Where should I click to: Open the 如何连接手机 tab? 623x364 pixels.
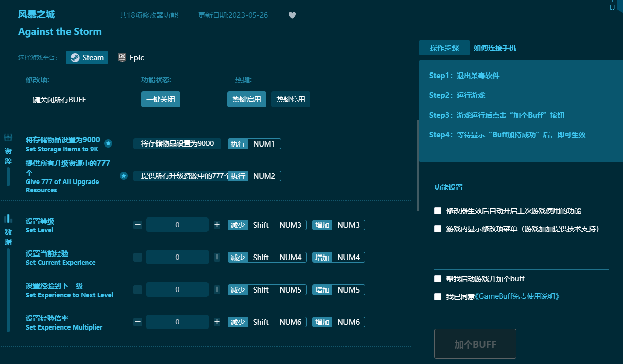pyautogui.click(x=495, y=48)
